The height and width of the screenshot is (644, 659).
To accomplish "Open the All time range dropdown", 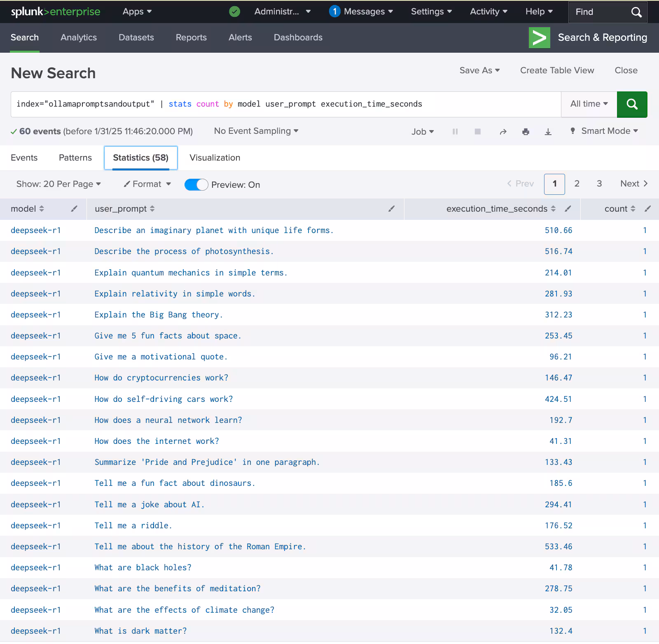I will pos(589,104).
